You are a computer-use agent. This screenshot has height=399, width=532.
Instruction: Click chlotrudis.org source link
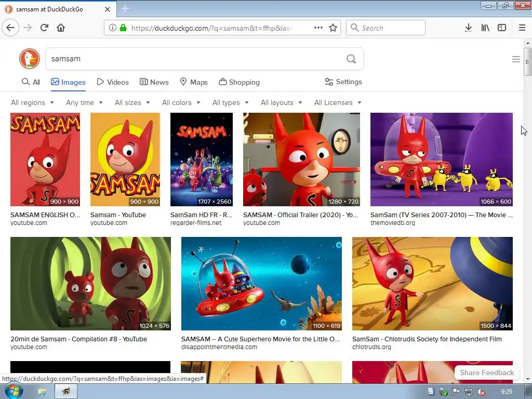click(x=371, y=347)
